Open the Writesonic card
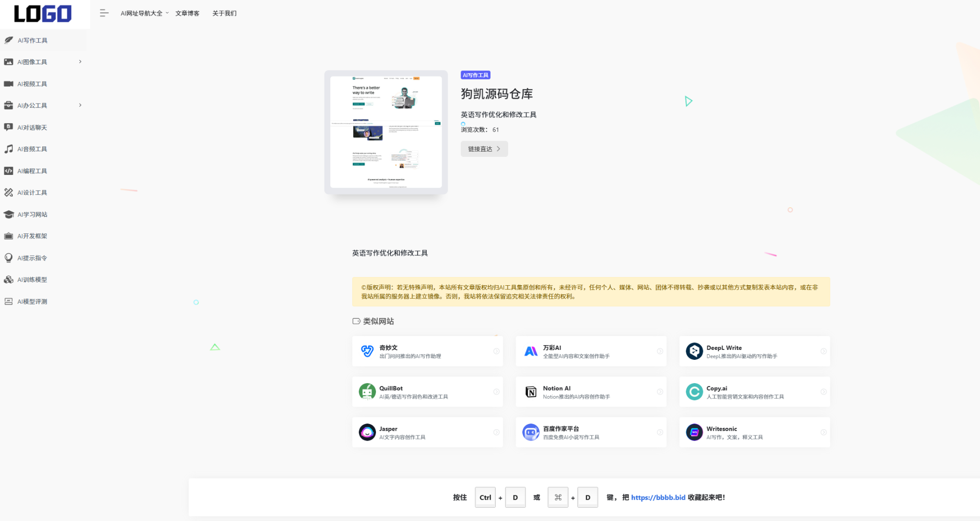The image size is (980, 521). pos(755,432)
